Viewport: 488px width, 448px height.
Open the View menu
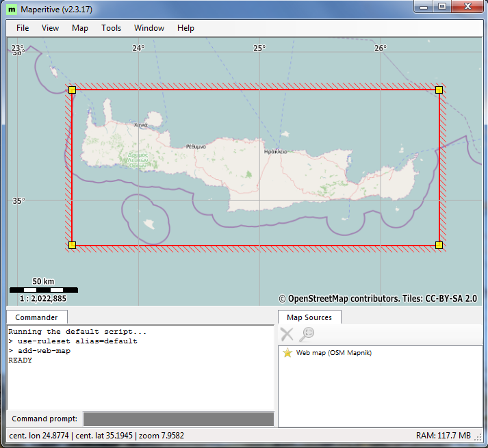point(50,28)
